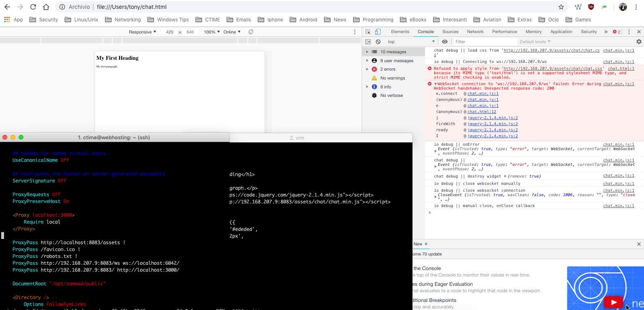Click the address bar URL
Image resolution: width=644 pixels, height=310 pixels.
coord(132,7)
